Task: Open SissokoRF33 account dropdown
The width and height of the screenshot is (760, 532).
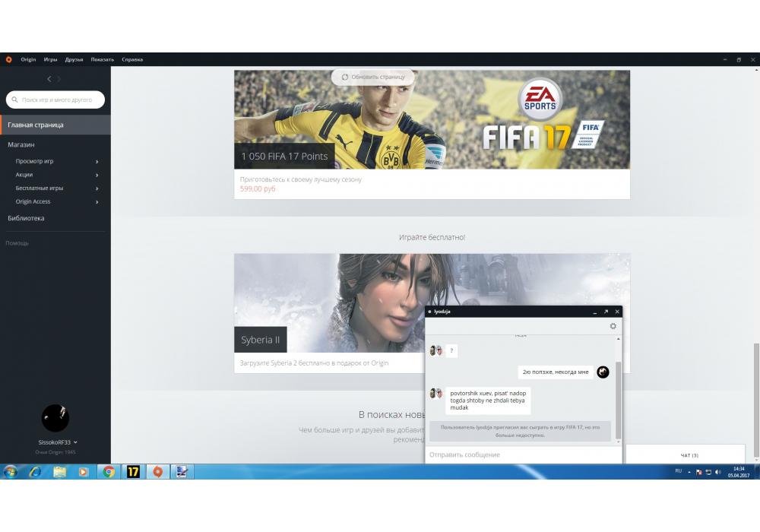Action: coord(75,442)
